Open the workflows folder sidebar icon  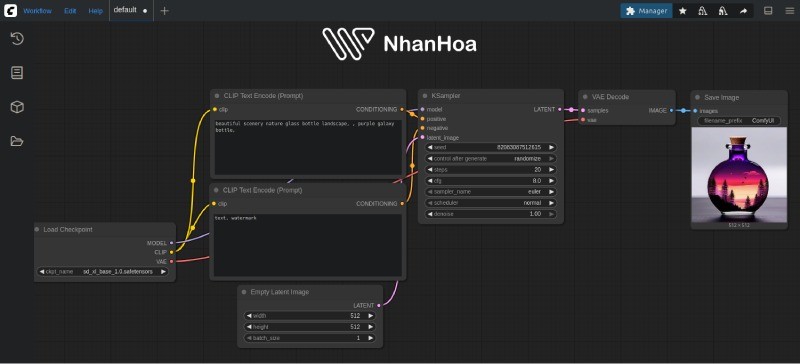click(x=17, y=141)
